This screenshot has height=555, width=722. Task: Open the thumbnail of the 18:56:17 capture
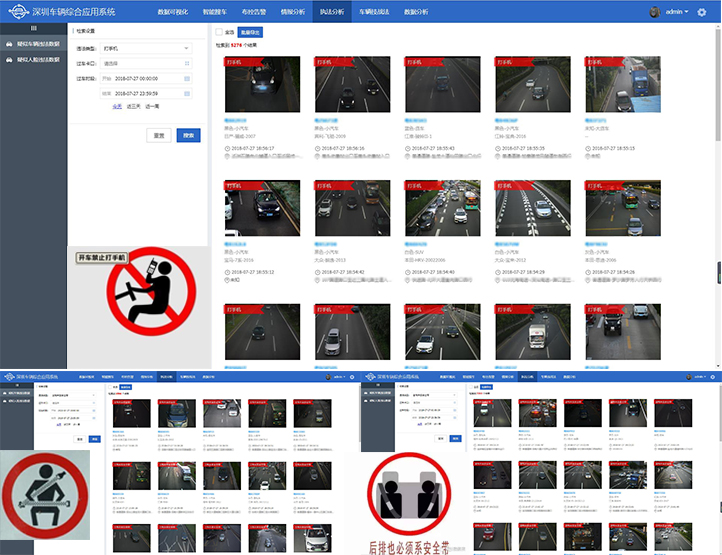[262, 84]
